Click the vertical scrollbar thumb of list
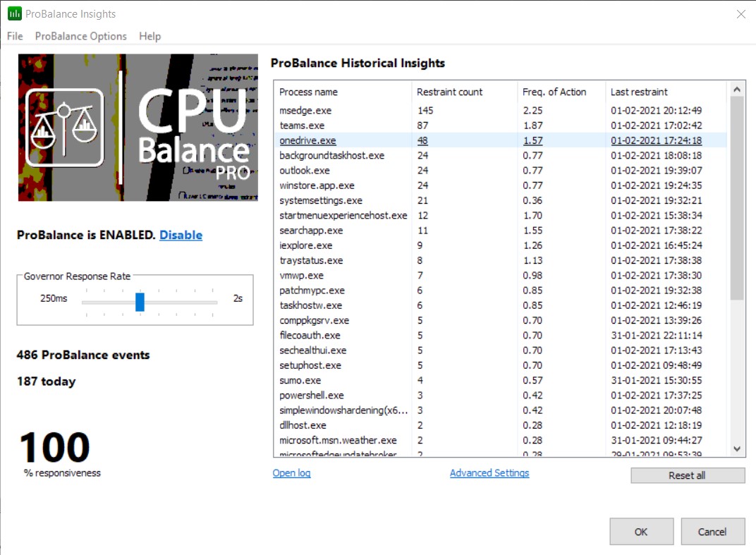Screen dimensions: 756x555 (737, 197)
